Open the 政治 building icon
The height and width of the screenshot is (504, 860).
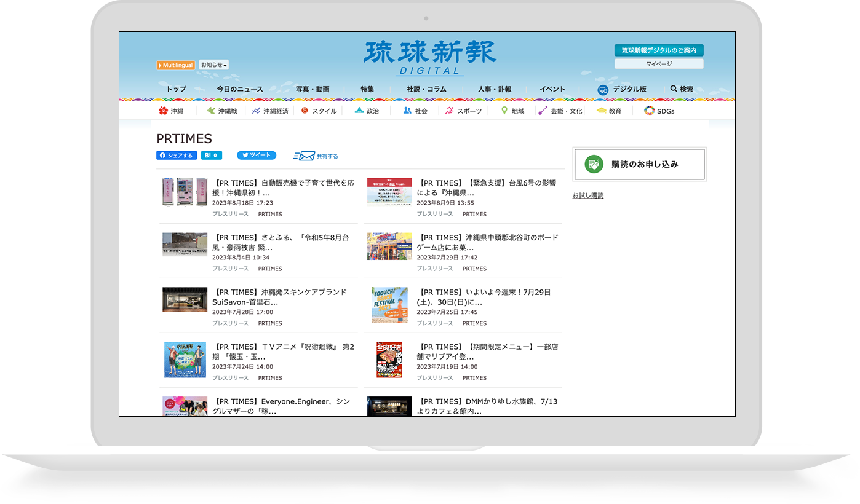pyautogui.click(x=359, y=111)
